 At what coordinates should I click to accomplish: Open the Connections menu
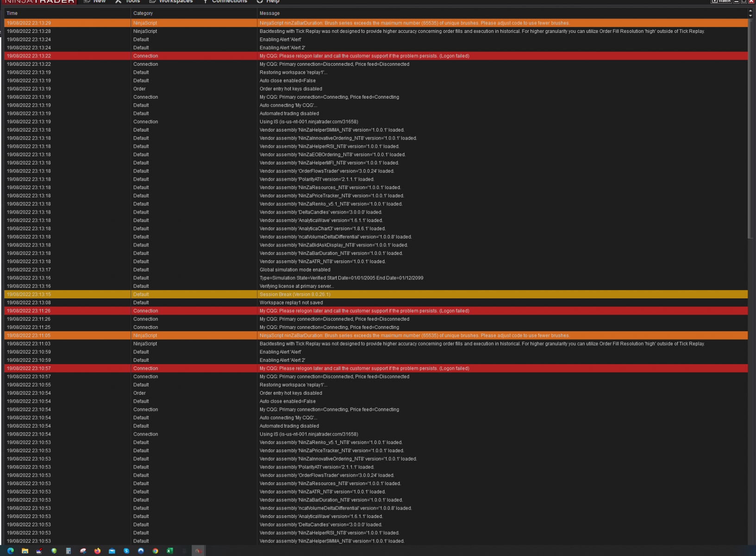225,1
